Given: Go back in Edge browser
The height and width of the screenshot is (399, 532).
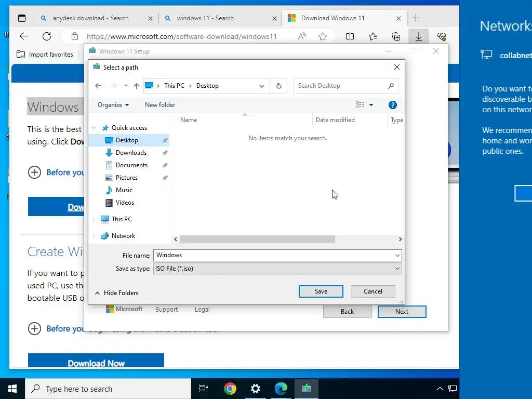Looking at the screenshot, I should click(x=24, y=36).
